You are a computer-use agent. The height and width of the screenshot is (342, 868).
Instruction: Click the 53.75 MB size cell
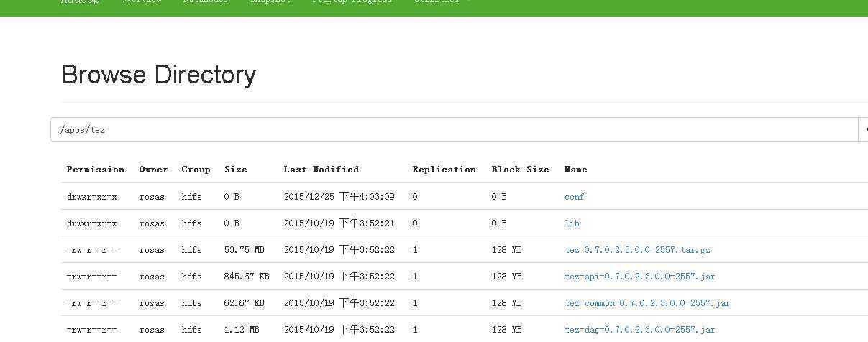[x=244, y=250]
